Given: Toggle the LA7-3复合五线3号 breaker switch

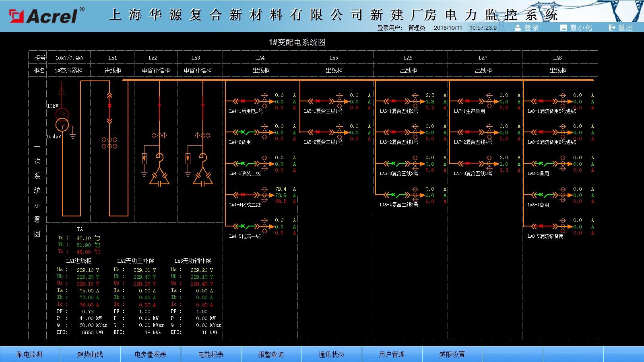Looking at the screenshot, I should pos(470,163).
